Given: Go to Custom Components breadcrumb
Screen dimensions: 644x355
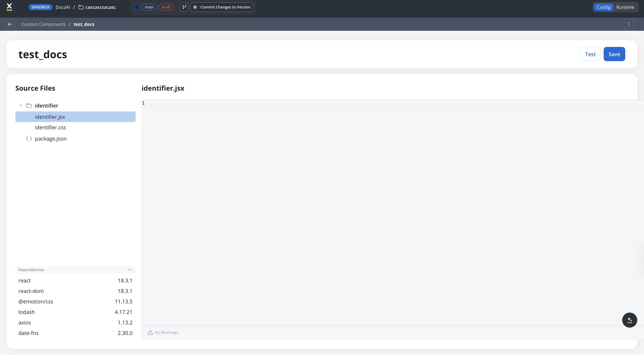Looking at the screenshot, I should 44,24.
